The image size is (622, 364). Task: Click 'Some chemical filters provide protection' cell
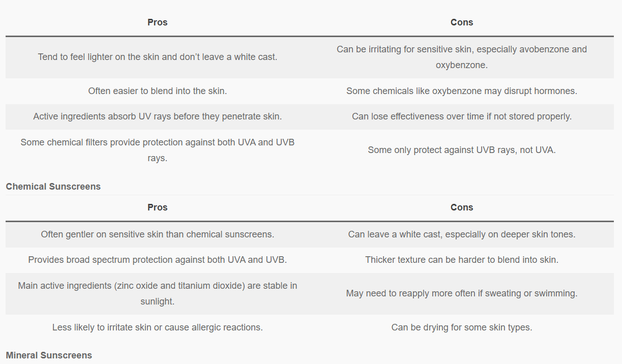pos(157,150)
